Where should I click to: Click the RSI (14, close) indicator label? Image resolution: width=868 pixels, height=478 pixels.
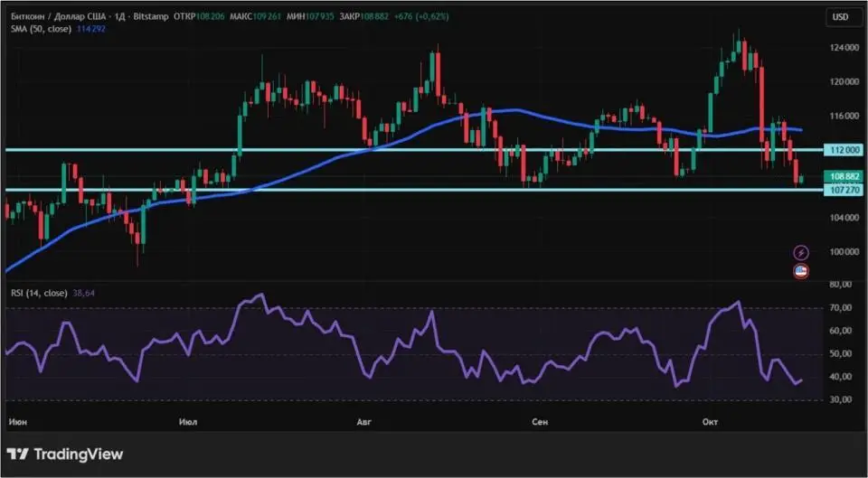click(x=40, y=293)
